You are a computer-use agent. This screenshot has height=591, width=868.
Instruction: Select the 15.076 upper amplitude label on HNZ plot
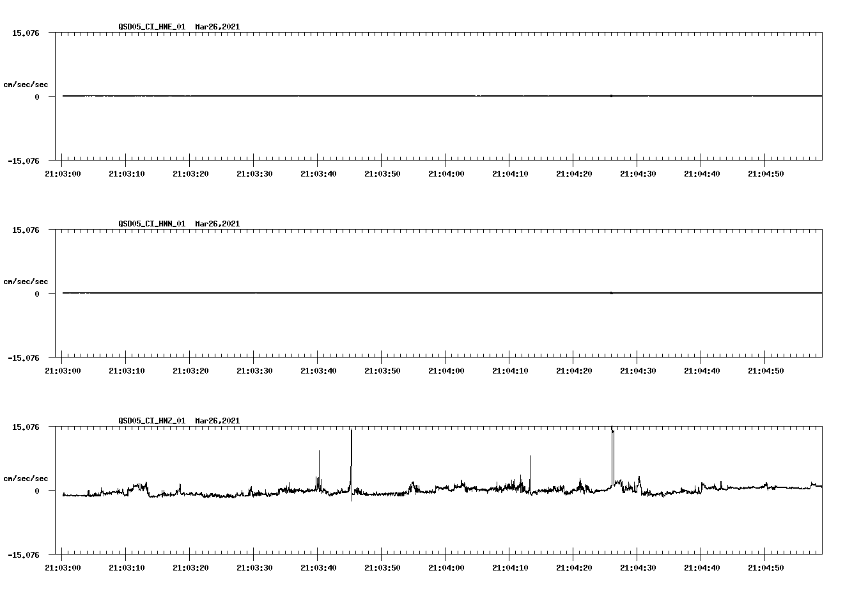tap(24, 427)
